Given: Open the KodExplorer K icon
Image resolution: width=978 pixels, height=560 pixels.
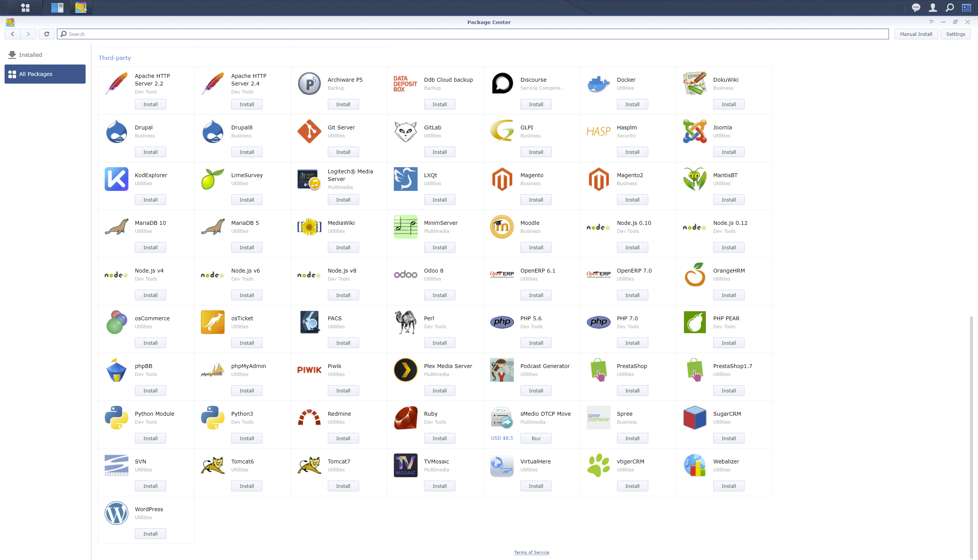Looking at the screenshot, I should click(116, 179).
